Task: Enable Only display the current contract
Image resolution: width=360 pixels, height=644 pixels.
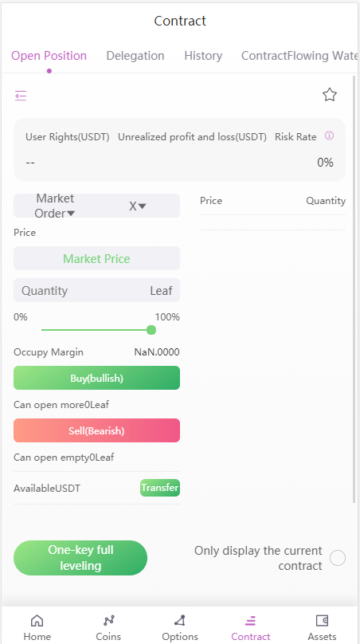Action: [x=338, y=558]
